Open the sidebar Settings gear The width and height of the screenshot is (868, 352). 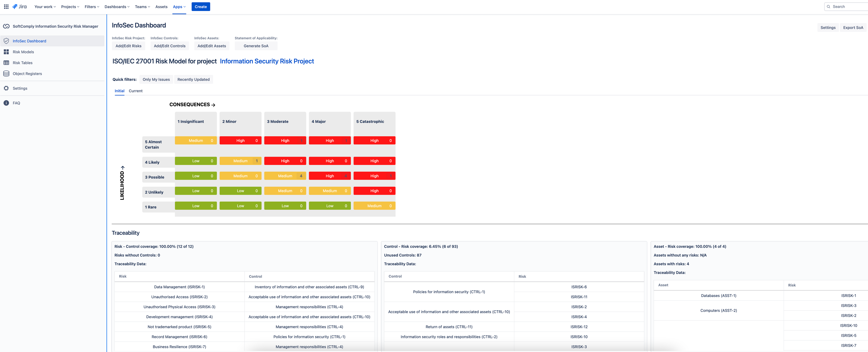[20, 88]
